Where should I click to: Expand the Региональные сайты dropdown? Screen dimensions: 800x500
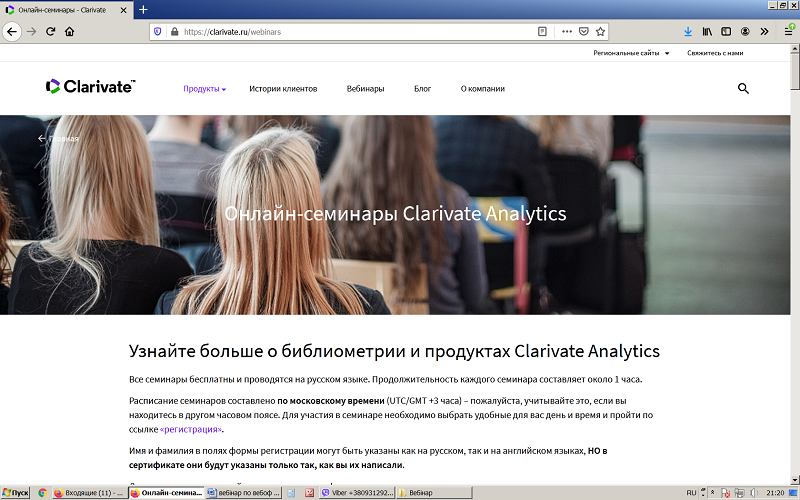pyautogui.click(x=631, y=53)
